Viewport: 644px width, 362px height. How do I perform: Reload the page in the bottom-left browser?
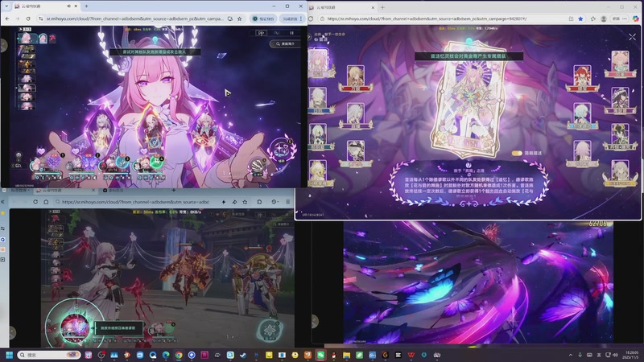(35, 202)
